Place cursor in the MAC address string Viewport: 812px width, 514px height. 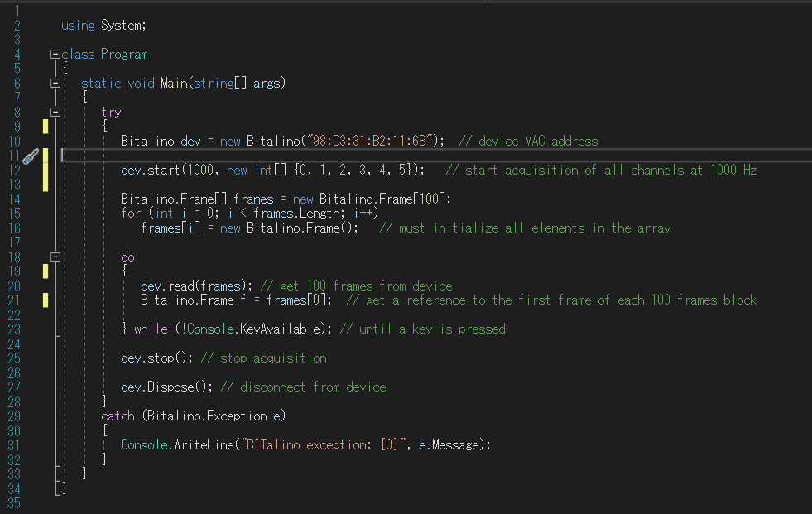click(x=370, y=141)
